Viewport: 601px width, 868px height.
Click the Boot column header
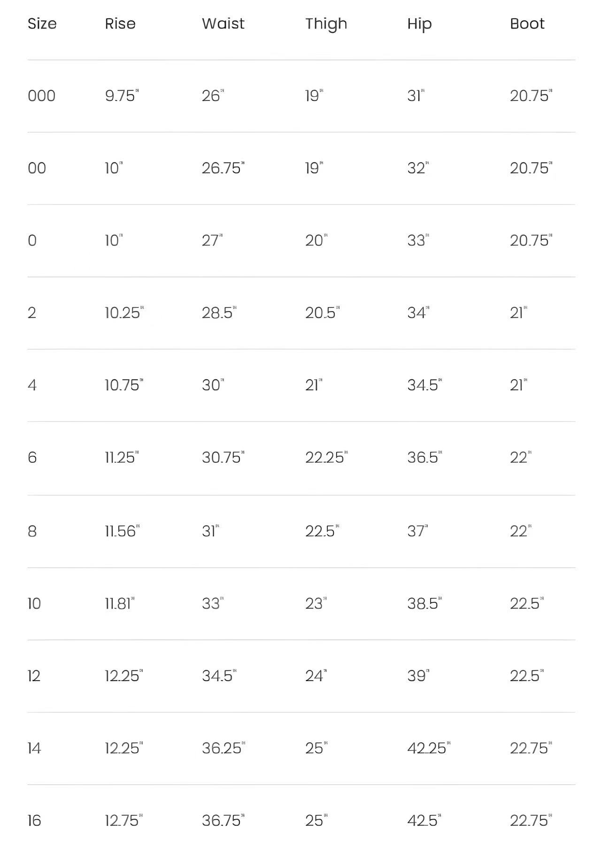[x=527, y=23]
